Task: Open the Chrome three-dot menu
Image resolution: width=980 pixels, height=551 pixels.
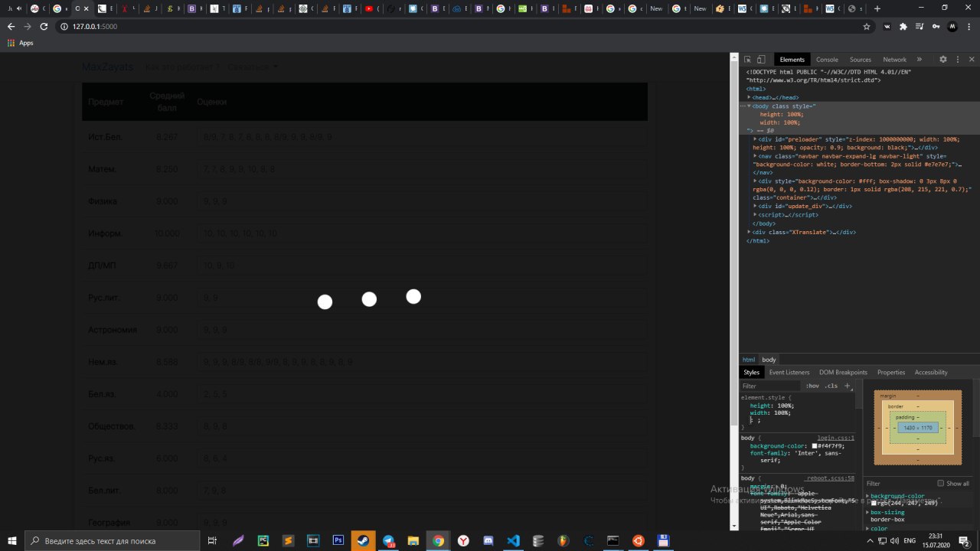Action: pyautogui.click(x=969, y=26)
